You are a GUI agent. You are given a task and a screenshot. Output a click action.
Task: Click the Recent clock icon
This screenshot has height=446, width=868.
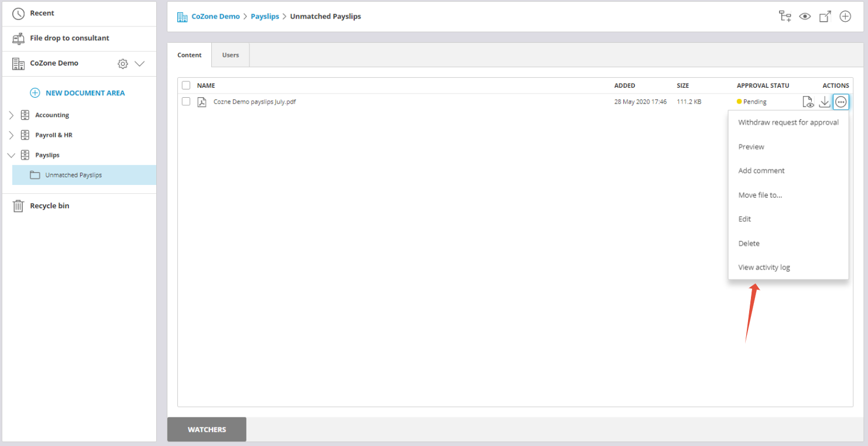(18, 13)
